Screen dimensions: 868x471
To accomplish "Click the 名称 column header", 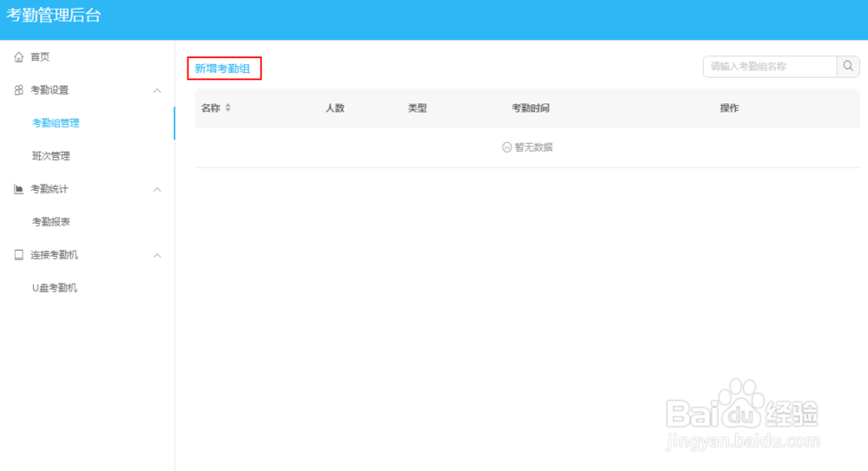I will click(x=210, y=108).
